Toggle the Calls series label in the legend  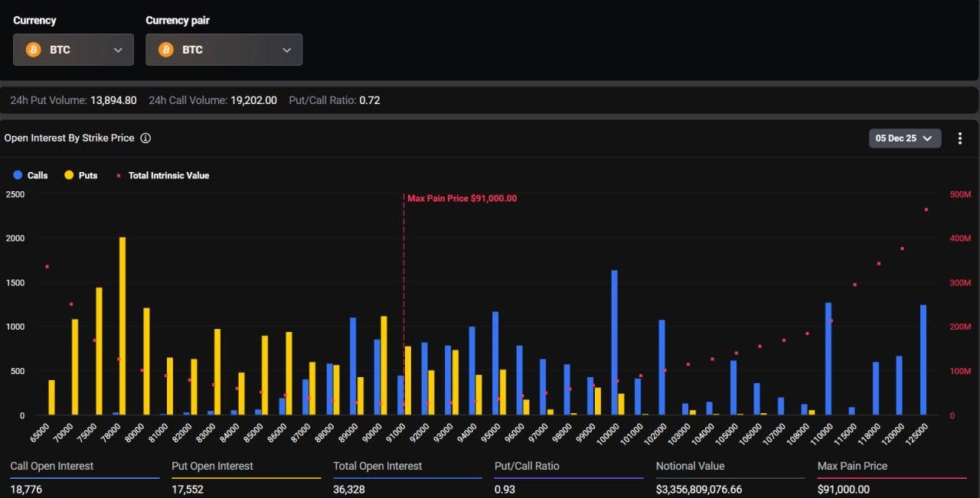pos(38,175)
